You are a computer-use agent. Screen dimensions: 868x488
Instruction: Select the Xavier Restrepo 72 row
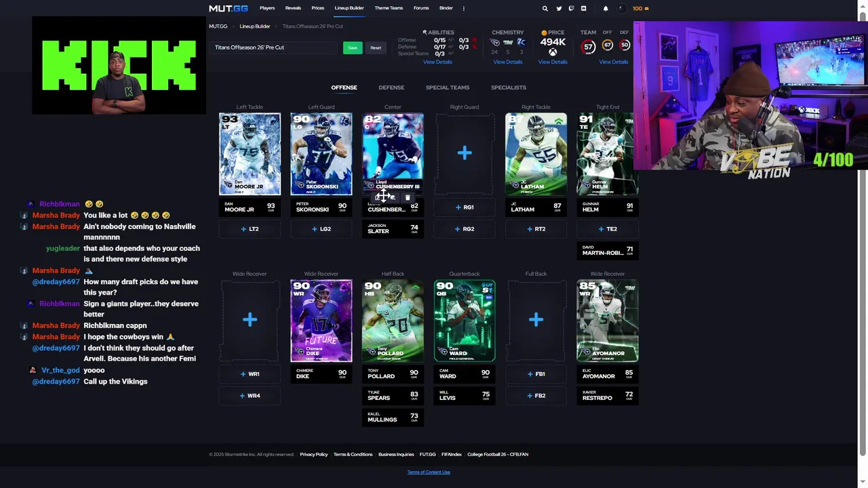[608, 396]
